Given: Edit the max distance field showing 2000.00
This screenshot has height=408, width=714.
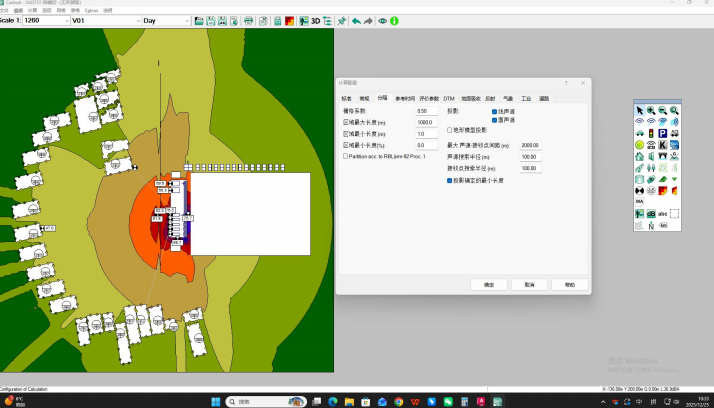Looking at the screenshot, I should point(530,145).
